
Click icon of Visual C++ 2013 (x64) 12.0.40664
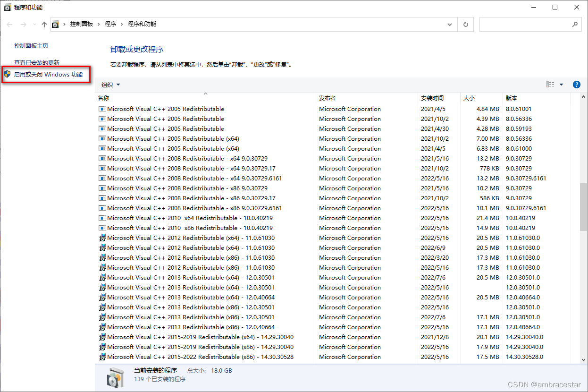102,297
